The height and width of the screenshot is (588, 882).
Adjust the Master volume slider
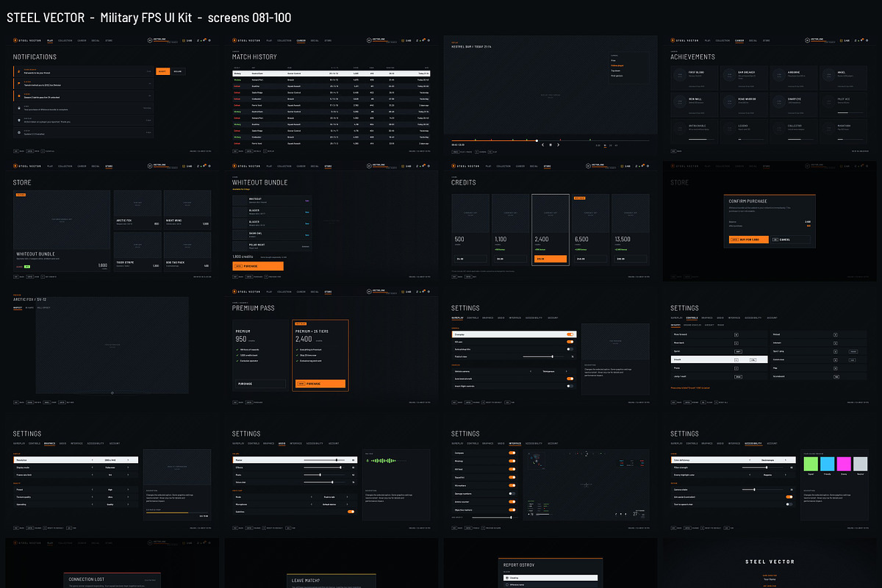pos(326,459)
